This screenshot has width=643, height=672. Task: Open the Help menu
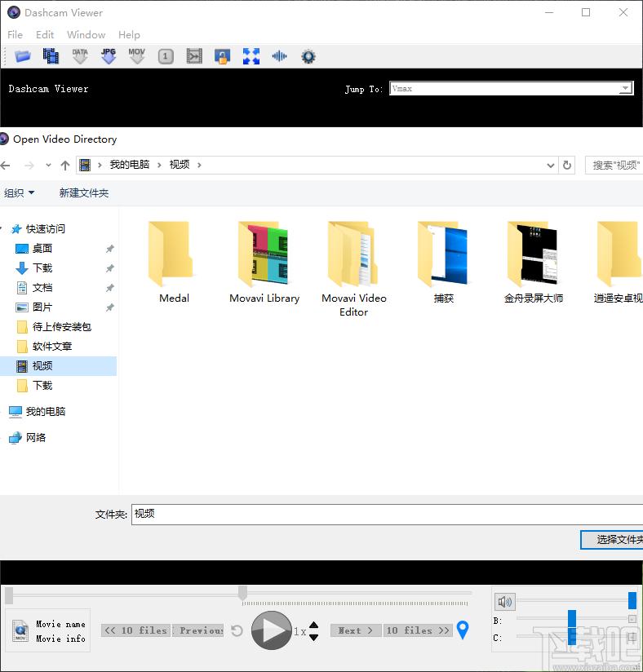pyautogui.click(x=129, y=35)
